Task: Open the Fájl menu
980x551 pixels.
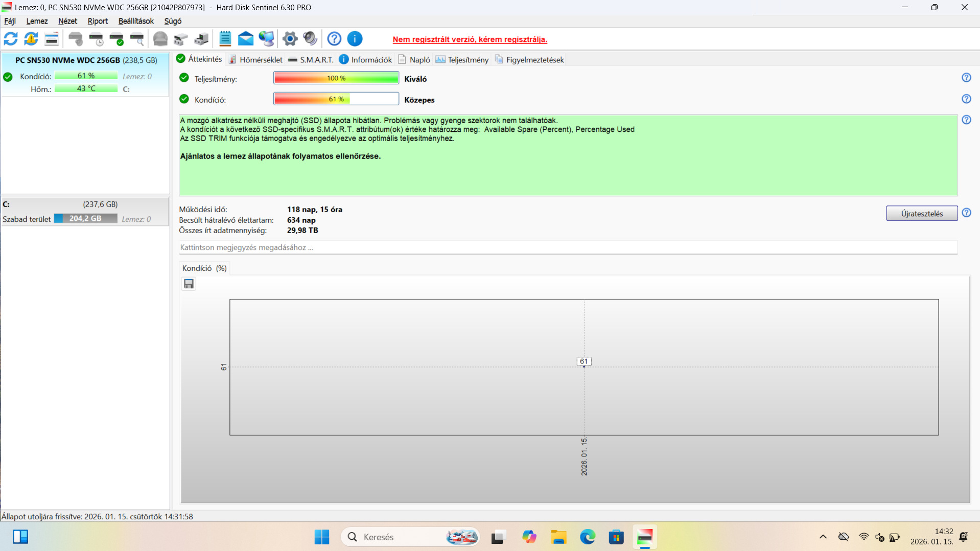Action: point(10,21)
